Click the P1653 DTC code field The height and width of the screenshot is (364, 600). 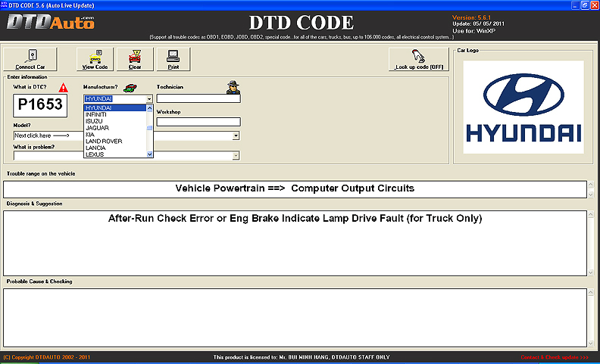(40, 105)
